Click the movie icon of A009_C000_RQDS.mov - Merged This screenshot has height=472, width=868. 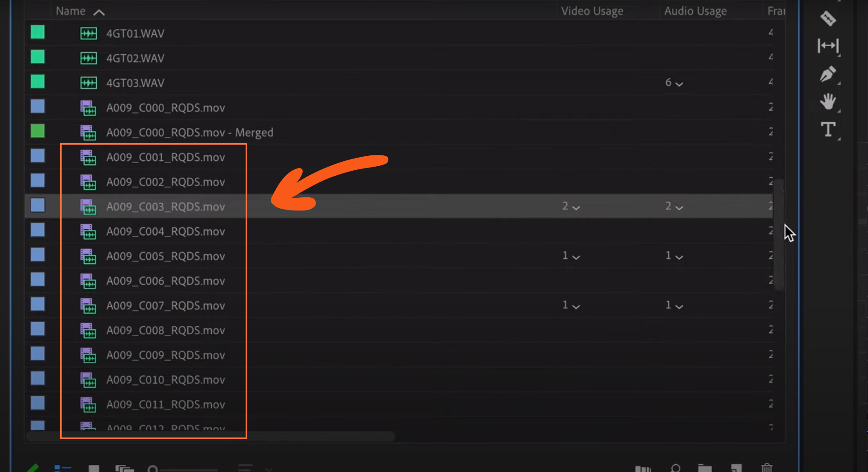pyautogui.click(x=88, y=133)
